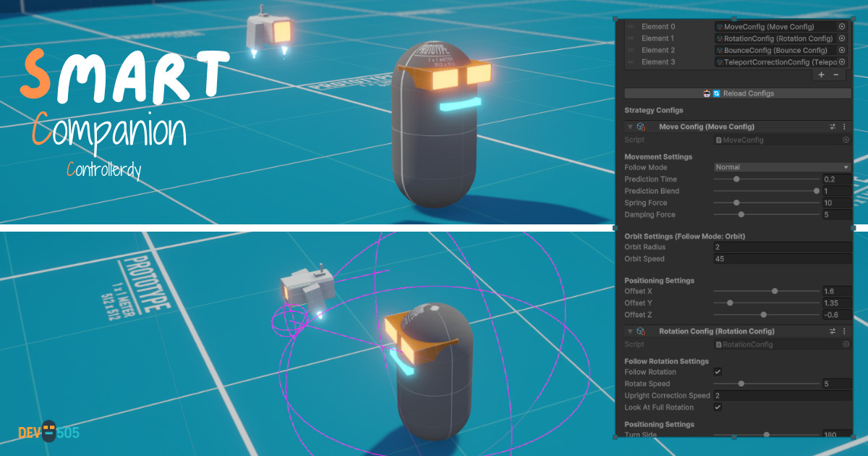Collapse the Rotation Config foldout arrow

click(x=629, y=331)
